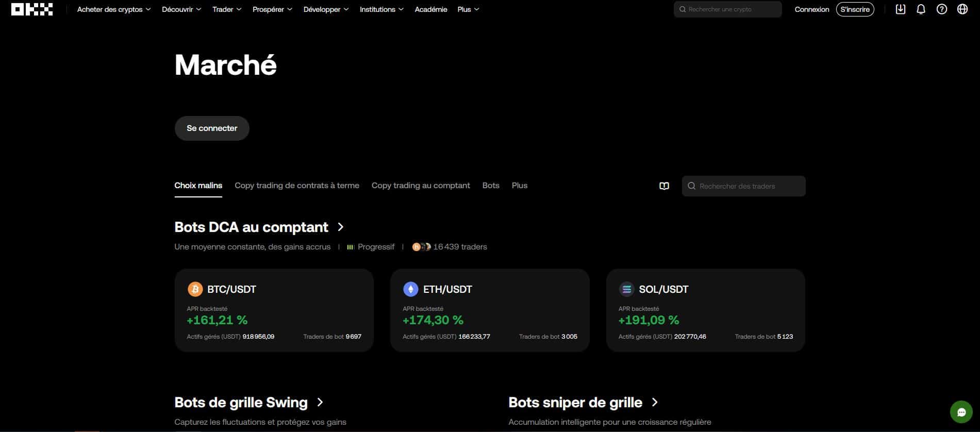Switch to Copy trading au comptant tab

pyautogui.click(x=421, y=186)
